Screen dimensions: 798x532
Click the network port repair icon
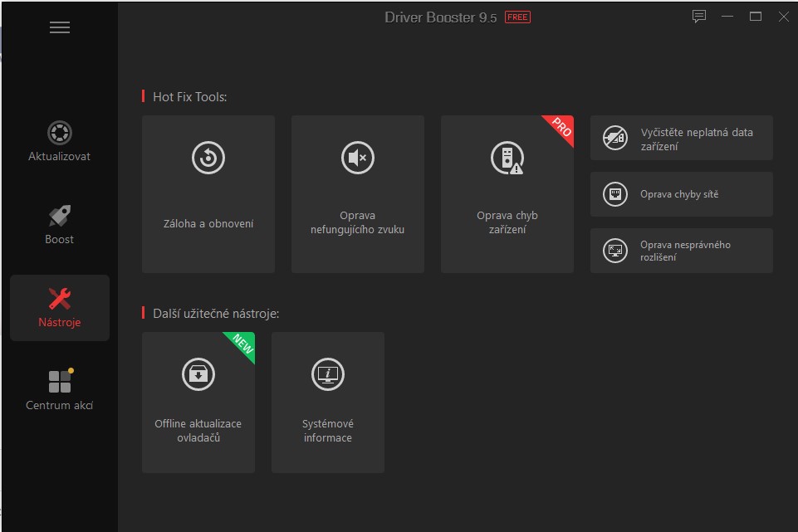tap(615, 194)
